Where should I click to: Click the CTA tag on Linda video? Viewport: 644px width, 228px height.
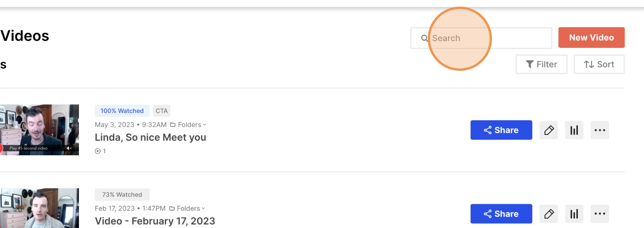[162, 111]
